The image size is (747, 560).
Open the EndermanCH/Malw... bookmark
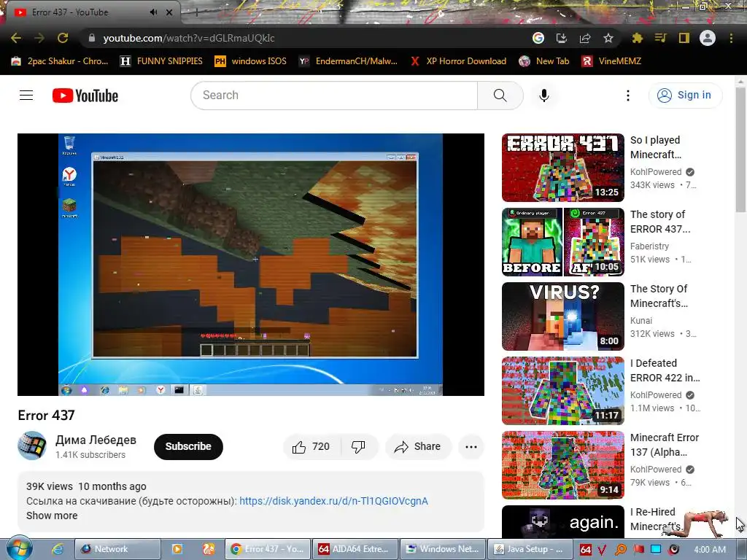click(x=348, y=61)
